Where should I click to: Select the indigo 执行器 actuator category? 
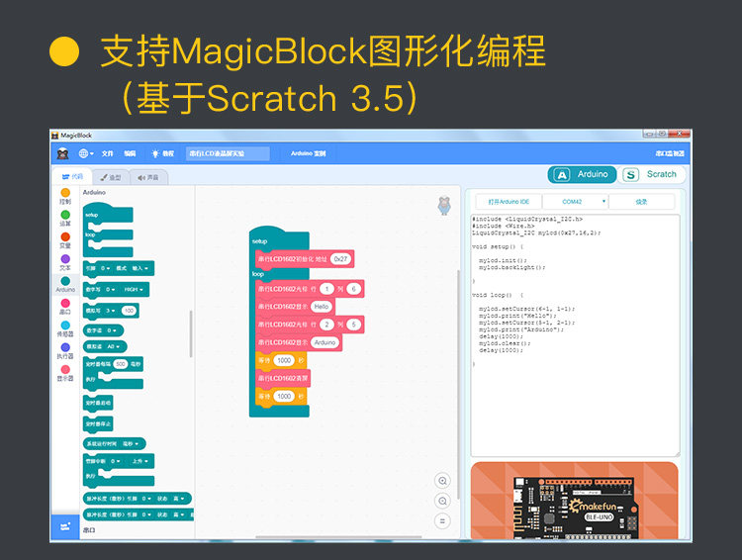(65, 351)
